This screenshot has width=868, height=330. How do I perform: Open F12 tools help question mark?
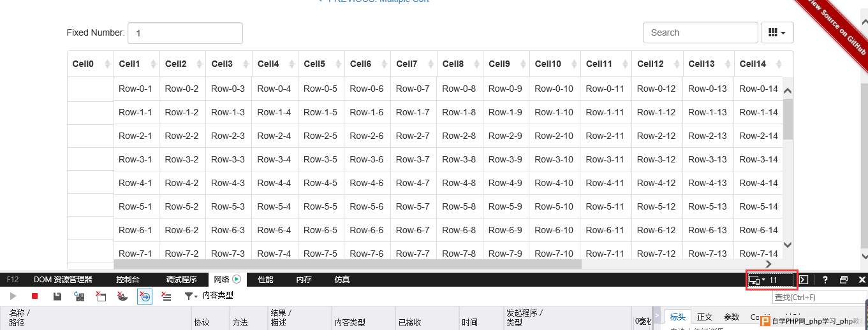pyautogui.click(x=825, y=280)
